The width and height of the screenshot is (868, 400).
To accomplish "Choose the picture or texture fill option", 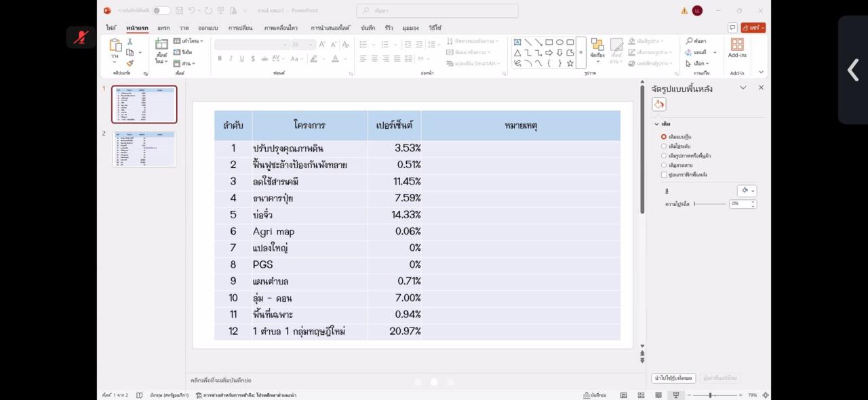I will [664, 155].
